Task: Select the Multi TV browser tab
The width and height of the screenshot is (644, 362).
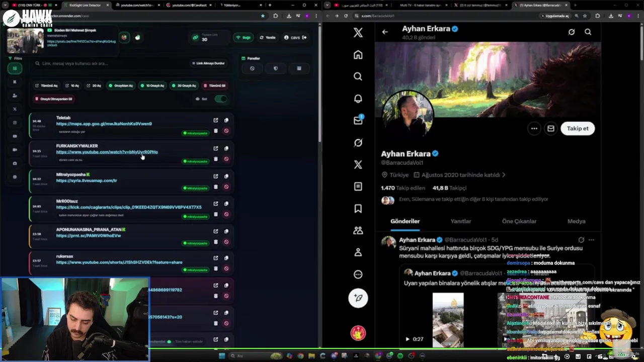Action: click(421, 5)
